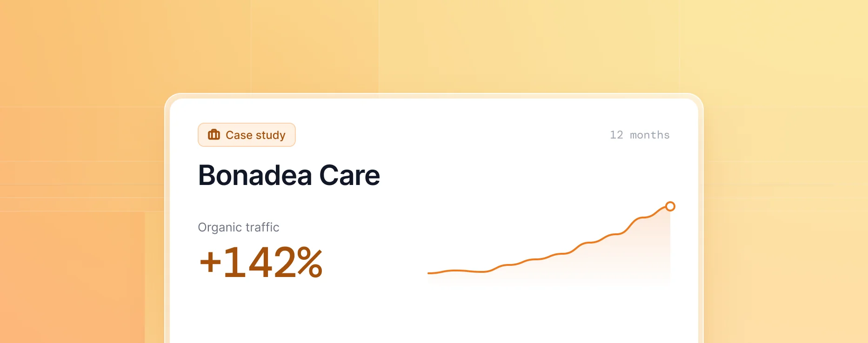Click the number 12 in the period label
The height and width of the screenshot is (343, 868).
pyautogui.click(x=616, y=135)
